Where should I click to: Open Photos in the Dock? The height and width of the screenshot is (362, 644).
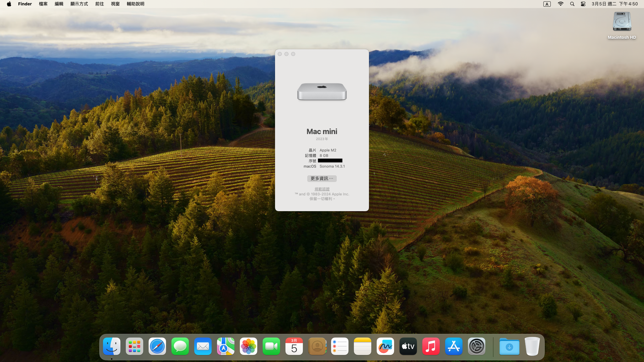pos(249,346)
